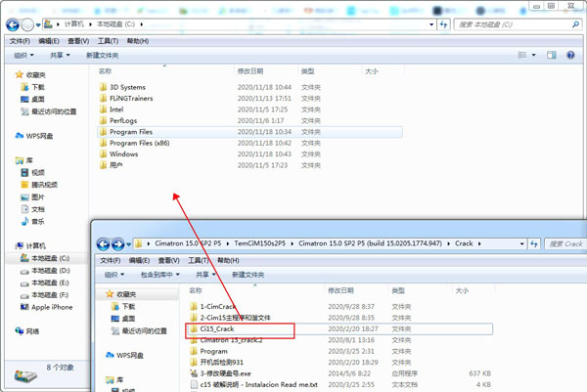This screenshot has height=392, width=587.
Task: Open 最近访问的位置 in the C: window sidebar
Action: [48, 111]
